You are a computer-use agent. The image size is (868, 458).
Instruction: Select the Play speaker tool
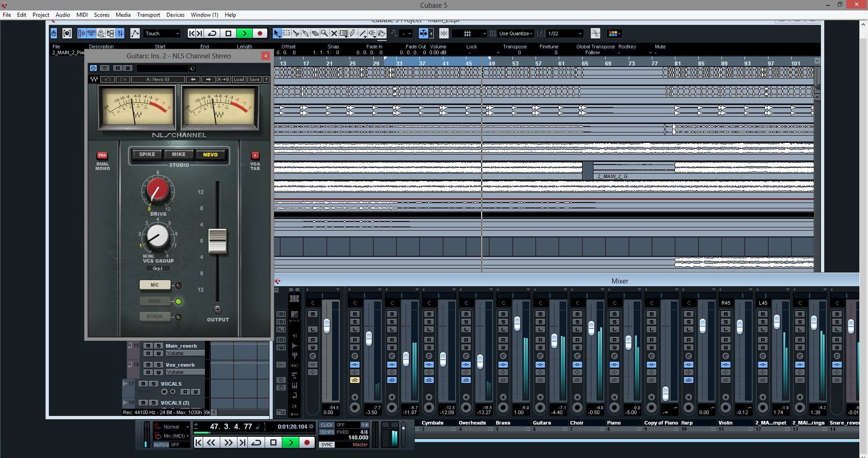372,33
